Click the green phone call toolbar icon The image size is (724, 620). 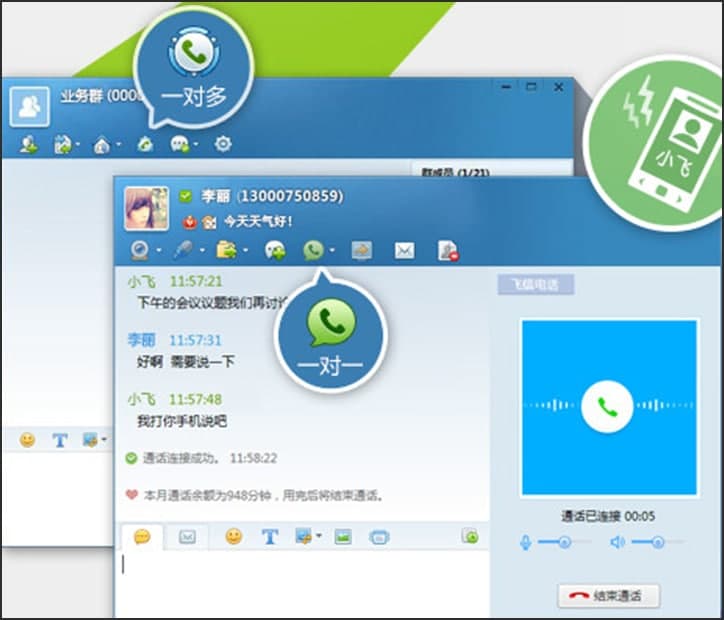tap(314, 250)
